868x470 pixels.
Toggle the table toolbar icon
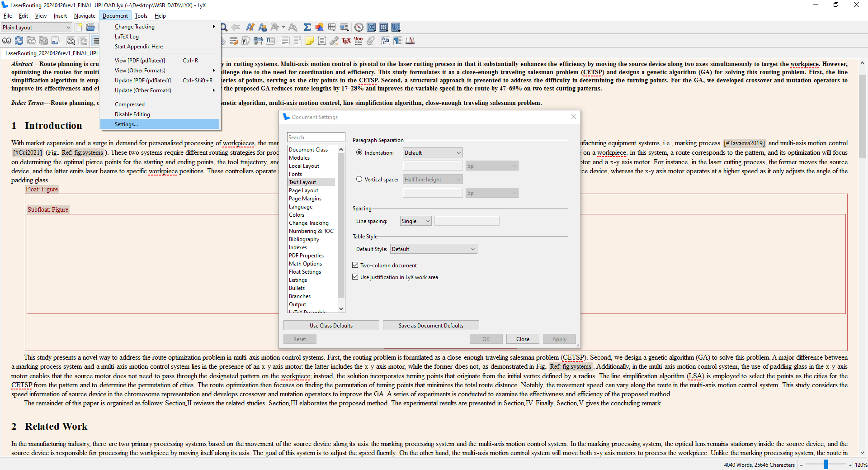pyautogui.click(x=383, y=27)
